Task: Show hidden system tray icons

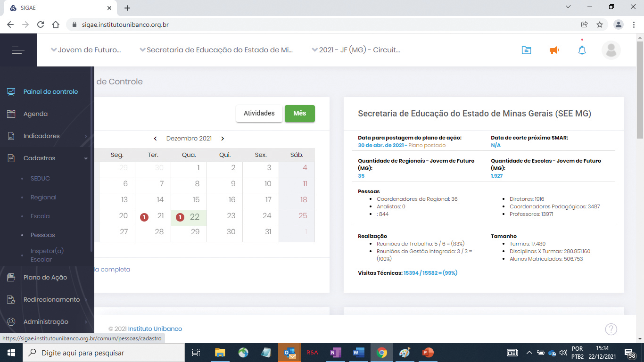Action: point(529,353)
